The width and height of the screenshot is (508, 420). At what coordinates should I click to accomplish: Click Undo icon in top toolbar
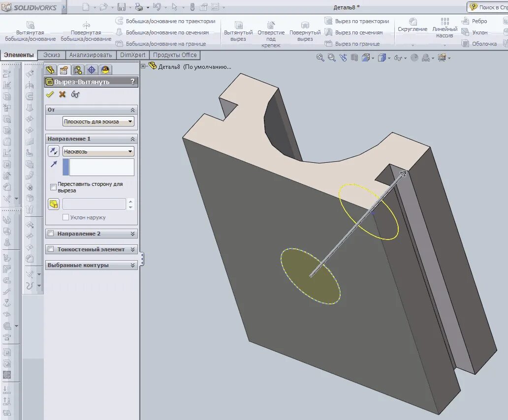(157, 7)
